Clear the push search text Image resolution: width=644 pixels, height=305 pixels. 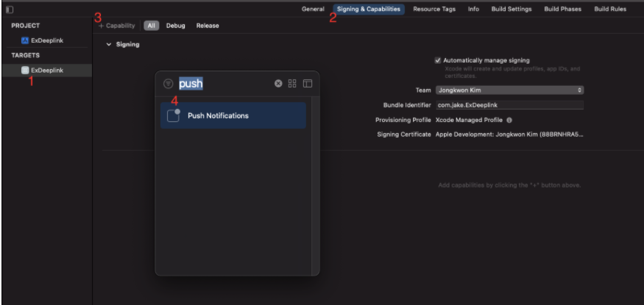coord(278,84)
